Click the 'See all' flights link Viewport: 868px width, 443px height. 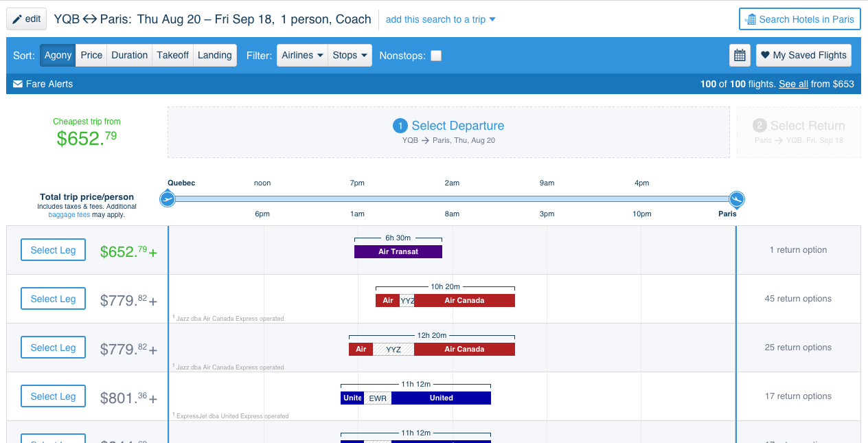(793, 84)
